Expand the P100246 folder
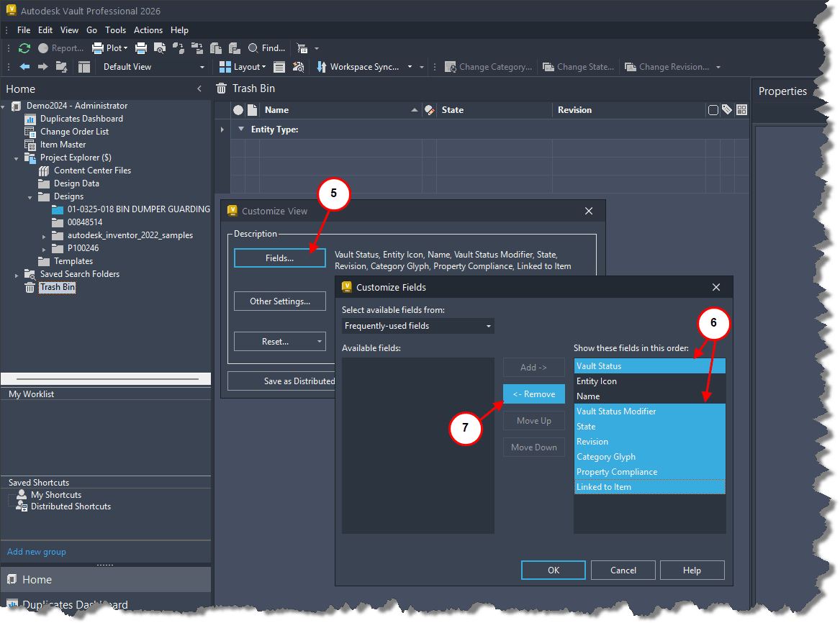The height and width of the screenshot is (623, 840). [44, 249]
